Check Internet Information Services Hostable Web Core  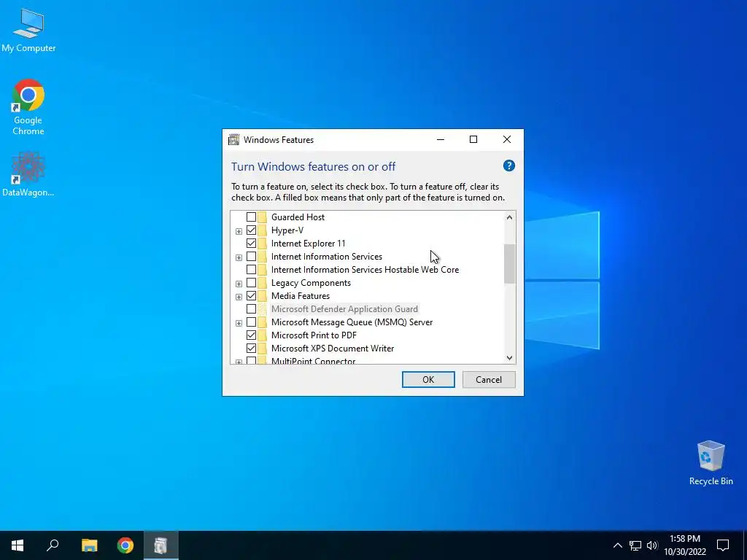tap(251, 270)
